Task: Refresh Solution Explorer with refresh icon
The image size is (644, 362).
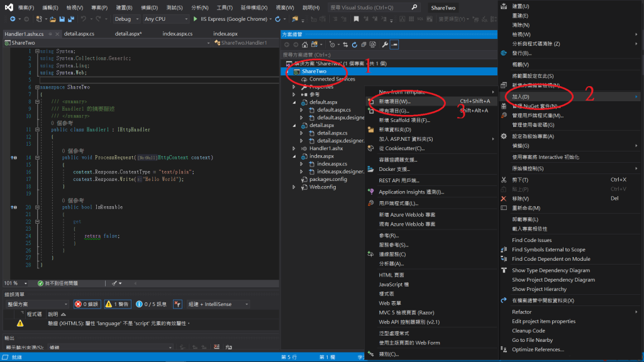Action: [355, 45]
